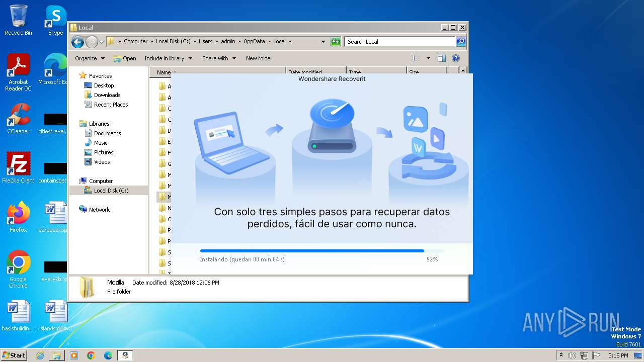Screen dimensions: 644x362
Task: Open the Share with dropdown
Action: click(219, 58)
